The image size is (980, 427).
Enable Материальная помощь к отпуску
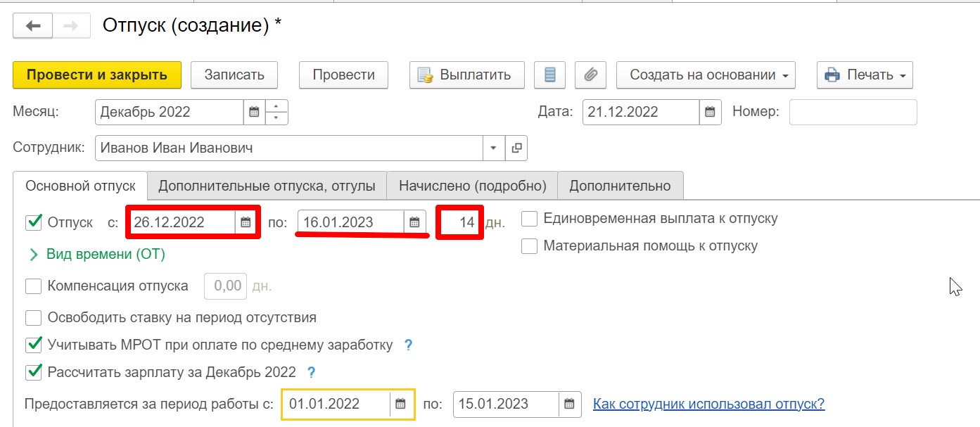point(529,246)
